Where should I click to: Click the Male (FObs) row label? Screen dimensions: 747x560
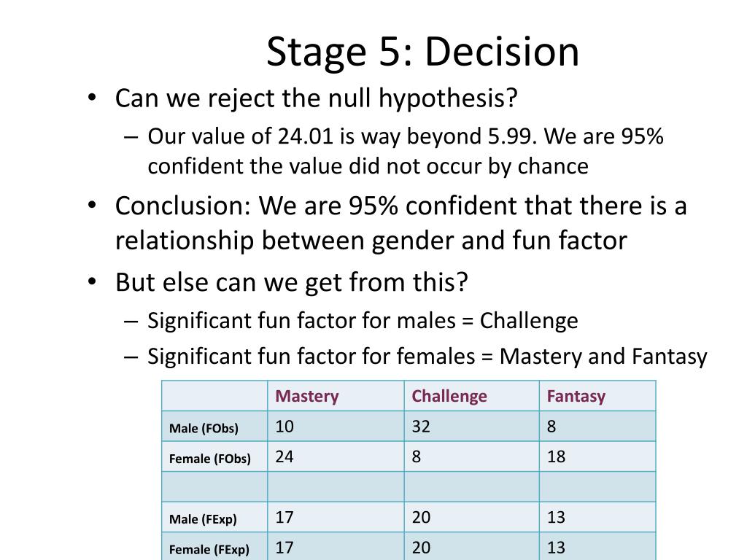204,428
